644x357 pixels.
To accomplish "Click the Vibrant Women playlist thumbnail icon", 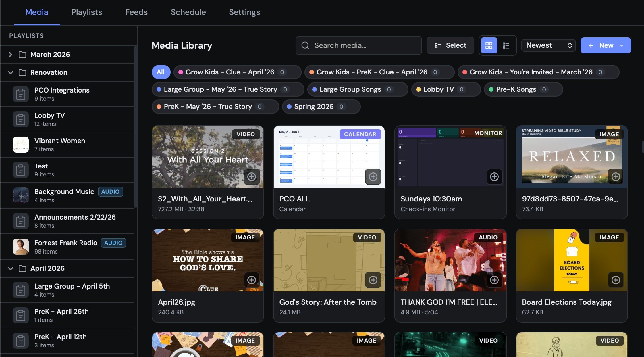I will click(21, 145).
